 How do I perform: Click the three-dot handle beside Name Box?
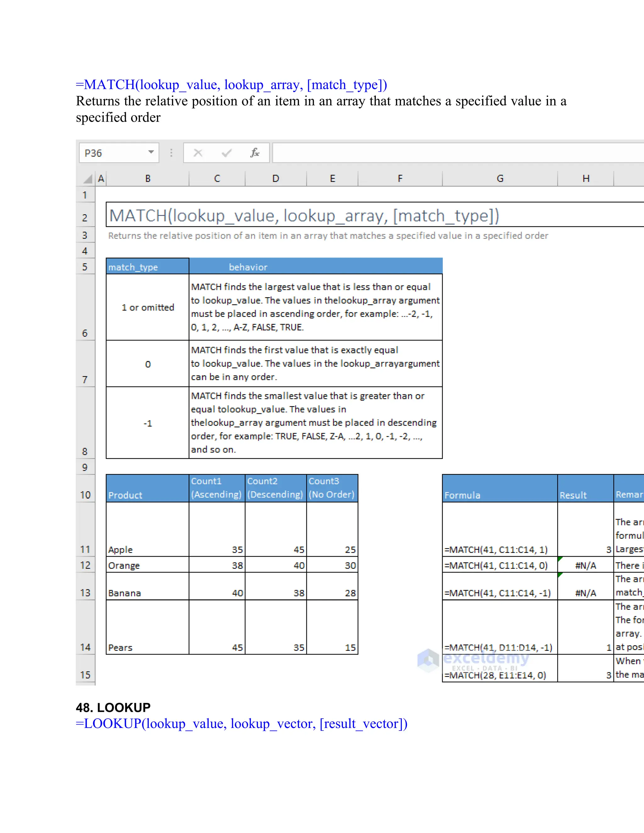tap(171, 153)
